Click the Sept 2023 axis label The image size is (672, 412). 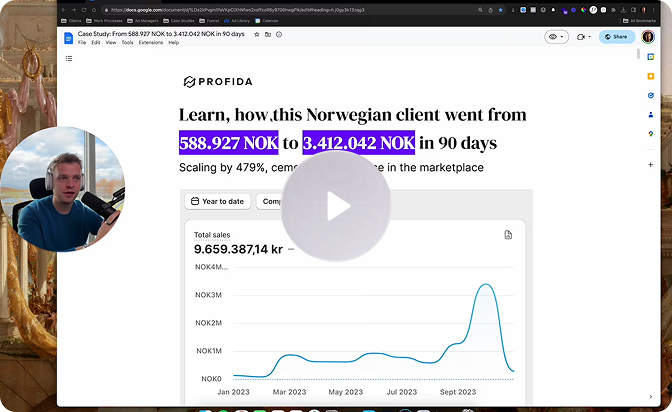pos(458,392)
